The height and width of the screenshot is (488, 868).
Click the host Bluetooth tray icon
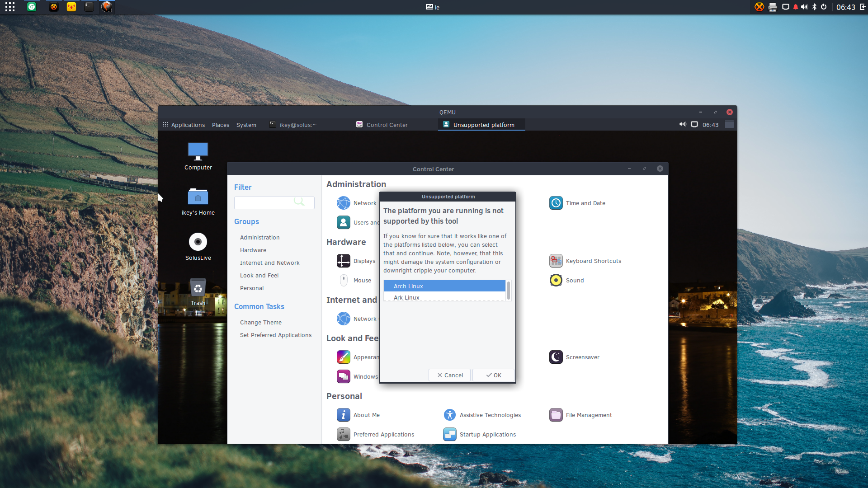[x=814, y=7]
